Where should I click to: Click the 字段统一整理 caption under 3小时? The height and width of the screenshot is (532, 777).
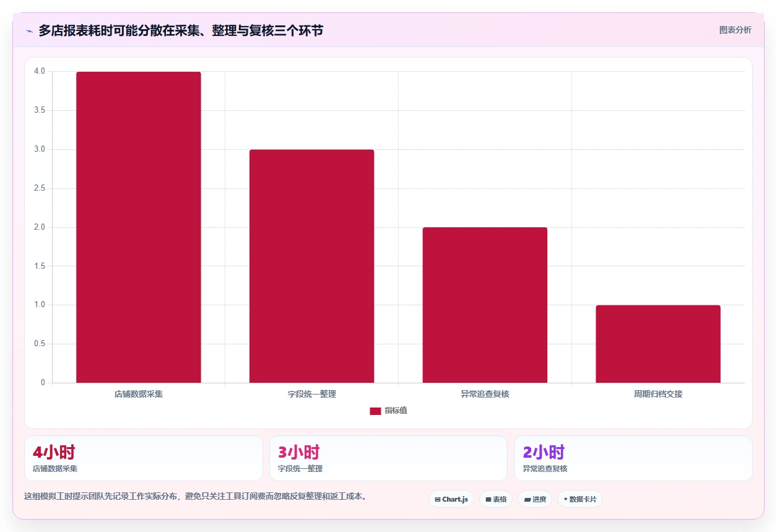[x=300, y=469]
